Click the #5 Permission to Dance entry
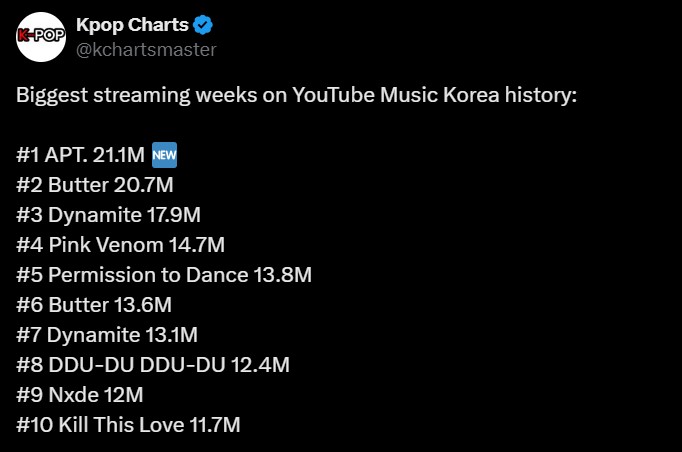The height and width of the screenshot is (452, 682). pos(164,275)
